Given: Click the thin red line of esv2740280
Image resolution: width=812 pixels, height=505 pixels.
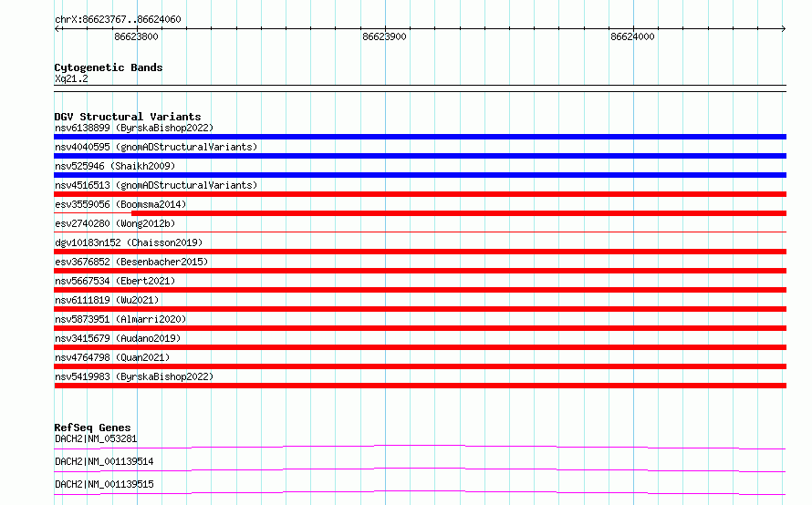Looking at the screenshot, I should (x=420, y=232).
